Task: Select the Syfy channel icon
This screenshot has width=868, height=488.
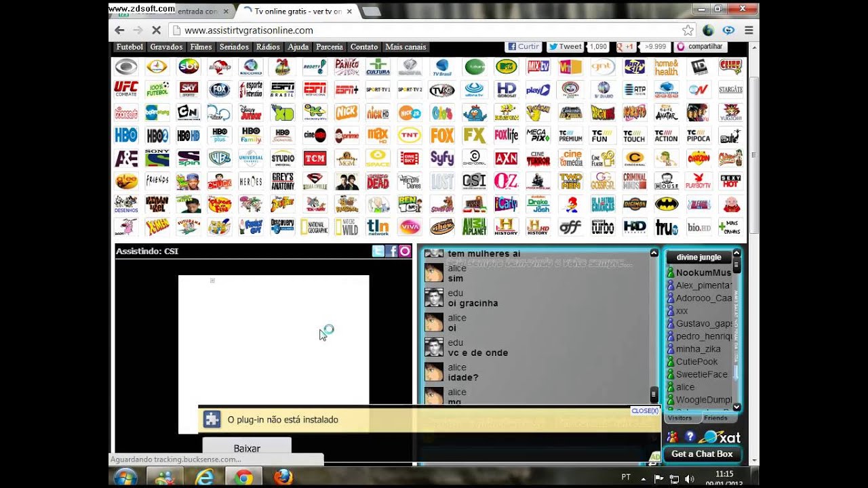Action: pos(442,158)
